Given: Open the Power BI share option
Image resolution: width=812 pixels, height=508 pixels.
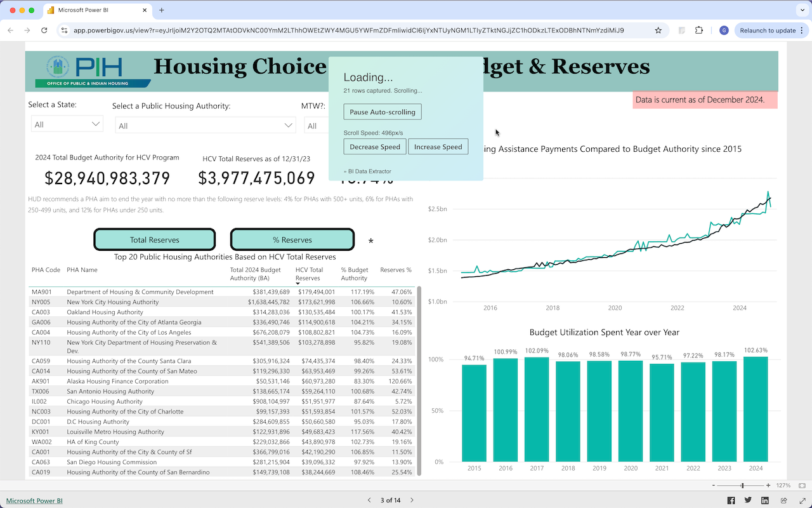Looking at the screenshot, I should (784, 500).
